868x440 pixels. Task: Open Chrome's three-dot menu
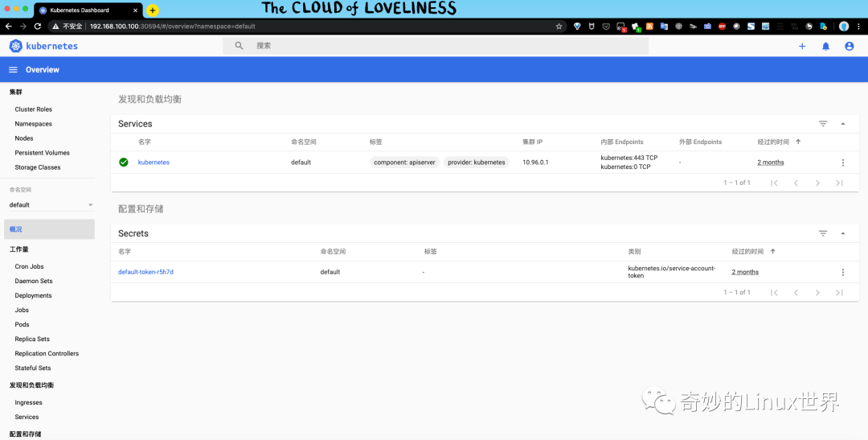point(858,26)
